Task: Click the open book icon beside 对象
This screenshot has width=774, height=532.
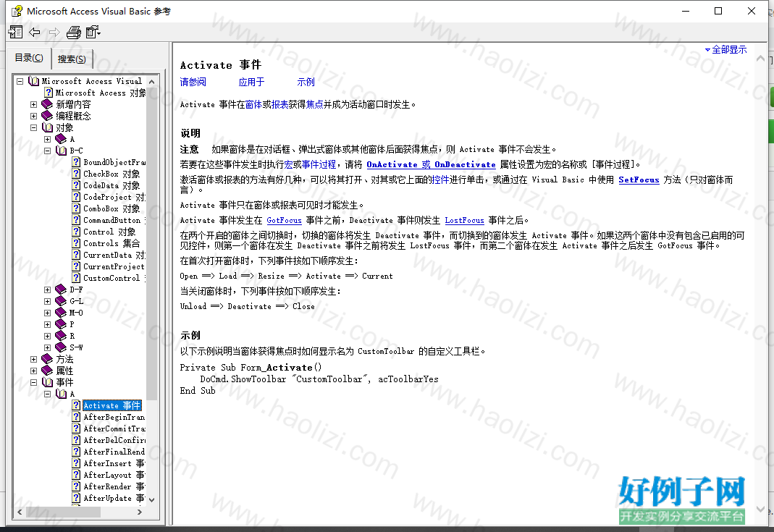Action: [x=47, y=127]
